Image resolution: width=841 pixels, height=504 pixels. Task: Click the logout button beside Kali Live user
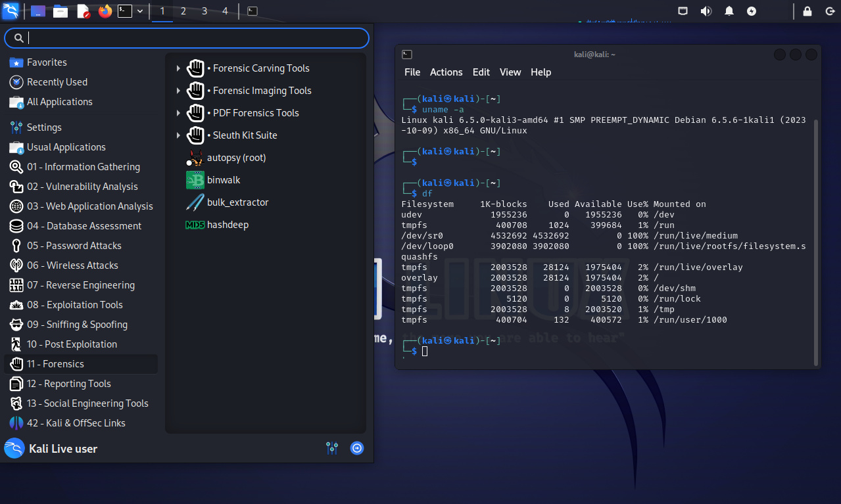click(x=357, y=448)
